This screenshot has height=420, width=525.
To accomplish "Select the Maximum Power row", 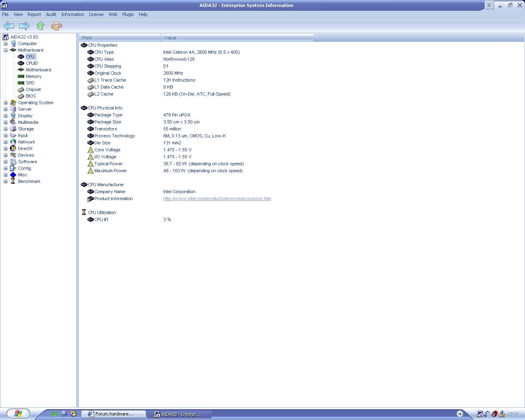I will point(196,171).
